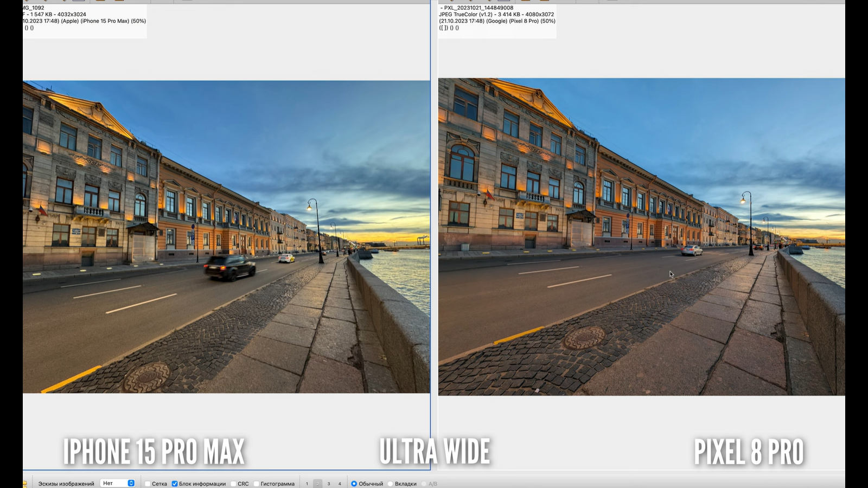This screenshot has height=488, width=868.
Task: Click the PXL_20231021 info block text
Action: [x=497, y=18]
